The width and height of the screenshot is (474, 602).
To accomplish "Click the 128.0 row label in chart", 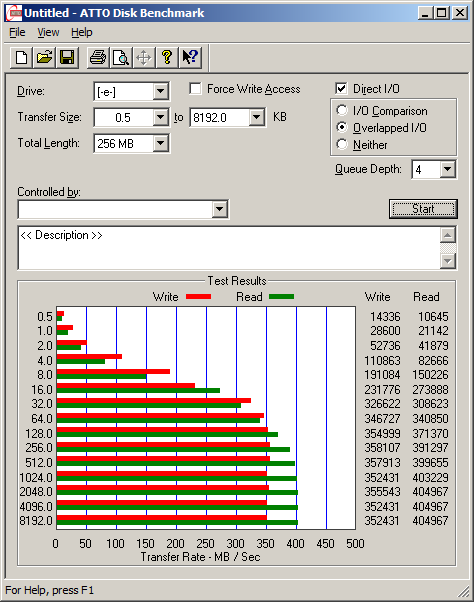I will pyautogui.click(x=39, y=433).
